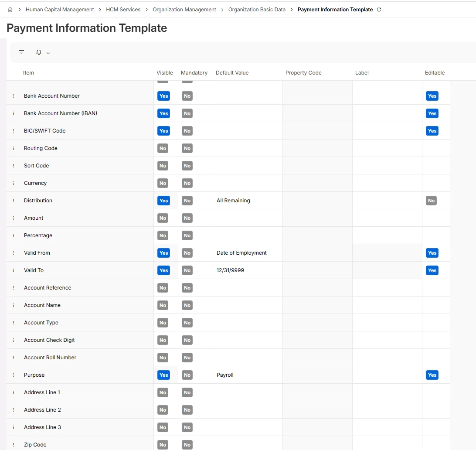Open row menu for Bank Account Number
476x450 pixels.
[x=14, y=96]
